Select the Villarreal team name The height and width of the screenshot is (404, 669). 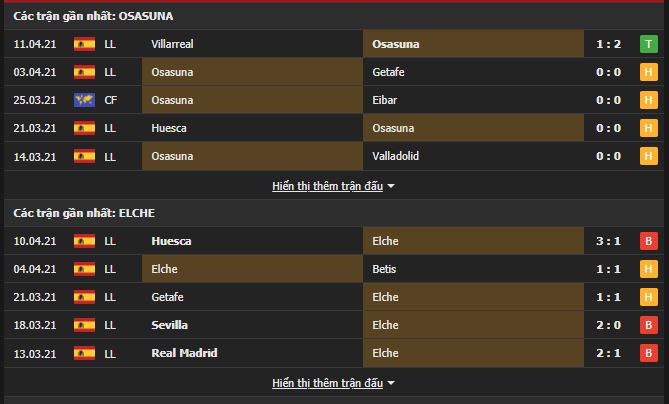click(x=172, y=44)
